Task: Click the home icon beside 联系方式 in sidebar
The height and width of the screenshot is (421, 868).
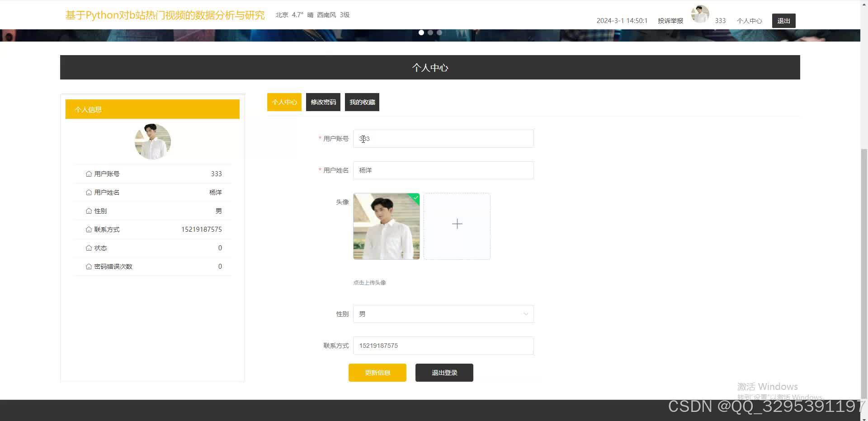Action: point(89,229)
